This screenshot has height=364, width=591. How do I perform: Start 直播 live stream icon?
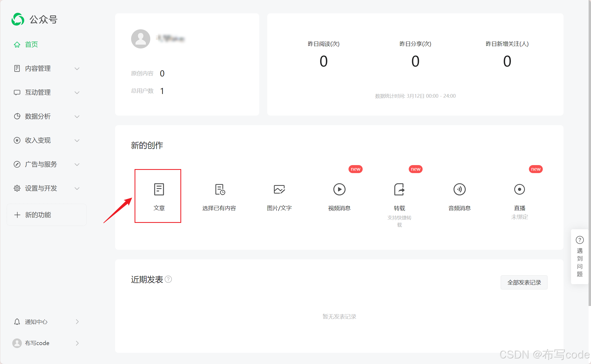click(x=519, y=190)
